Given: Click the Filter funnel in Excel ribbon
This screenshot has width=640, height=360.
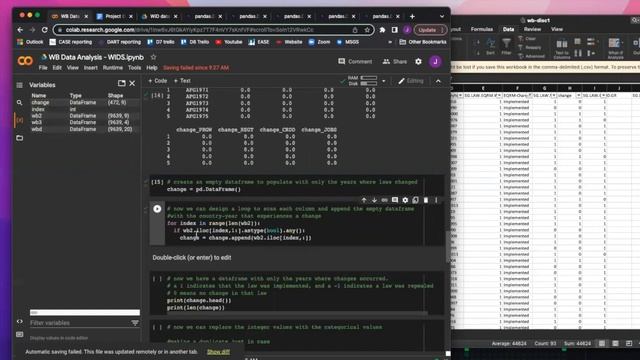Looking at the screenshot, I should pyautogui.click(x=506, y=47).
